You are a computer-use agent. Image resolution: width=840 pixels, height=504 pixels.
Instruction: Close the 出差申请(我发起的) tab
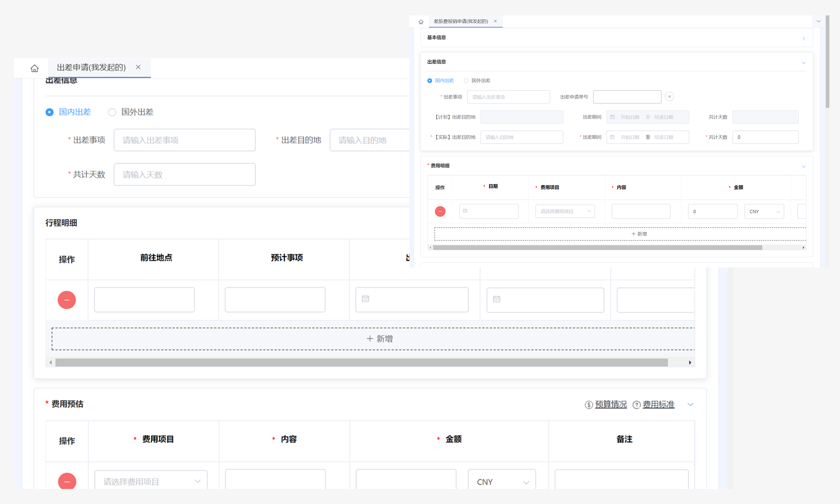pos(138,67)
